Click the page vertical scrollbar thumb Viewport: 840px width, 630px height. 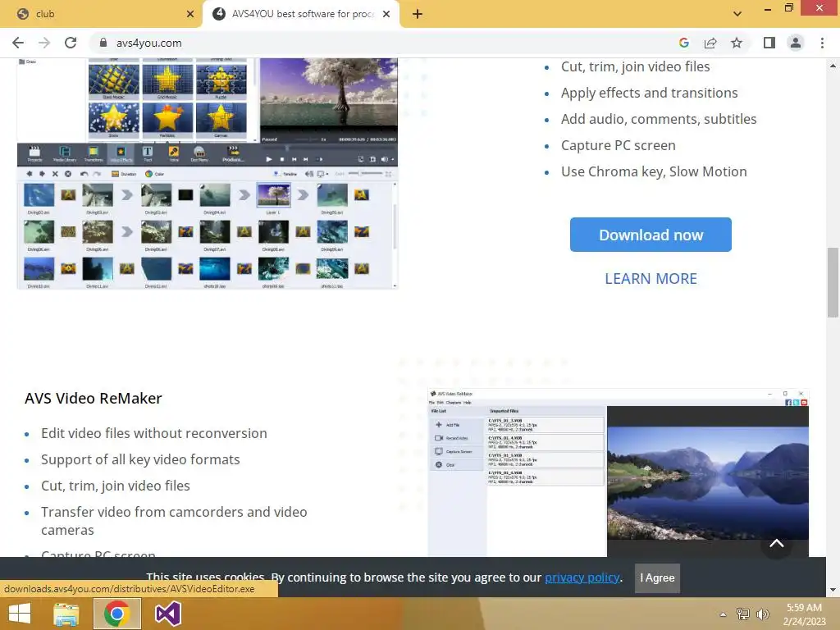(833, 282)
